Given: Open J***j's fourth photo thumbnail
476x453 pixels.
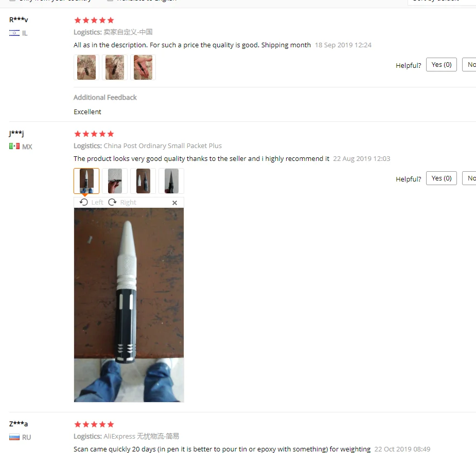Looking at the screenshot, I should 171,181.
